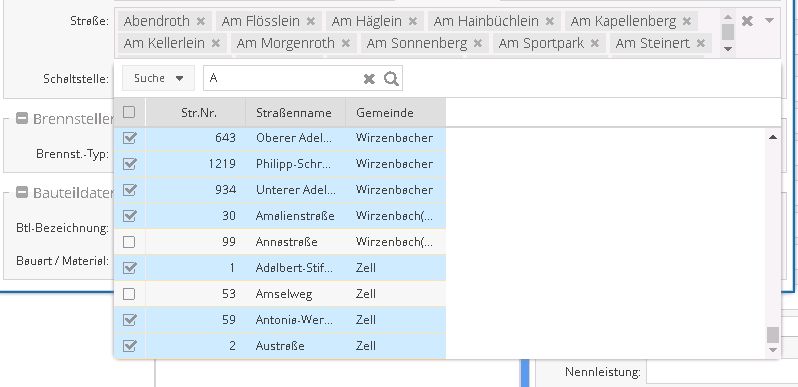Viewport: 798px width, 387px height.
Task: Remove the Am Steinert tag
Action: coord(701,43)
